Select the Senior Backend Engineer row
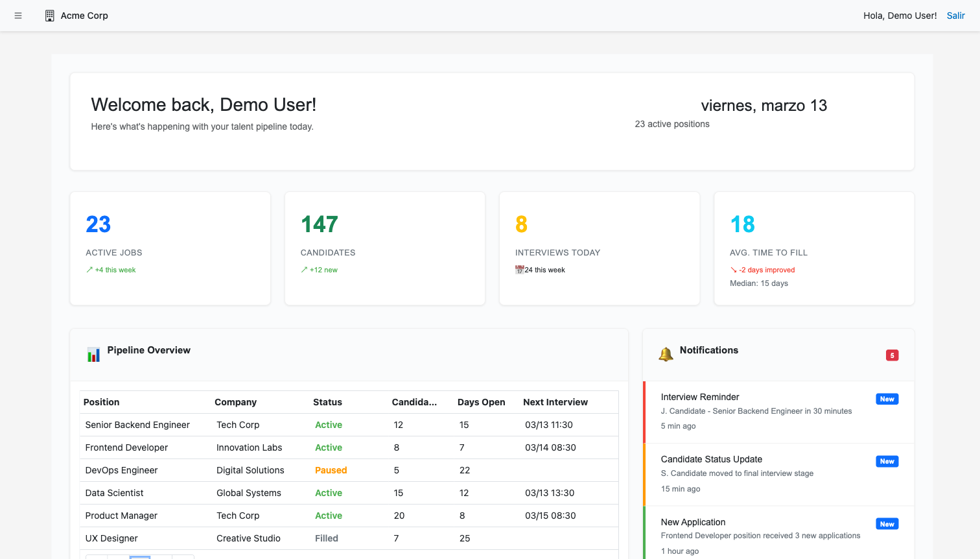 pyautogui.click(x=137, y=425)
